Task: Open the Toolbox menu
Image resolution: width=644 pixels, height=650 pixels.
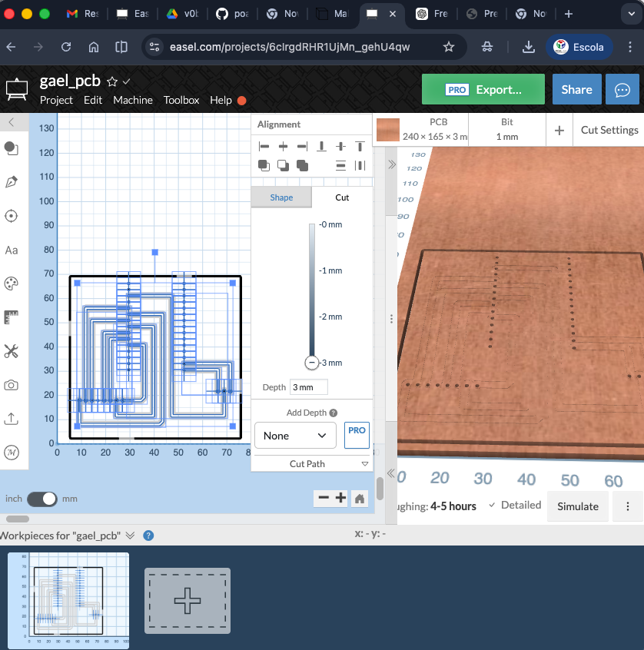Action: coord(181,101)
